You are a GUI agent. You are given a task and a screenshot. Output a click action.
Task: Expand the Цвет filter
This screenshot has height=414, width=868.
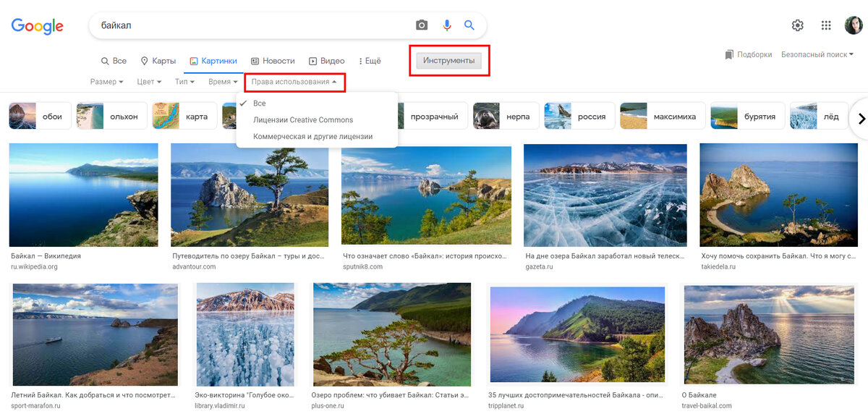point(149,82)
